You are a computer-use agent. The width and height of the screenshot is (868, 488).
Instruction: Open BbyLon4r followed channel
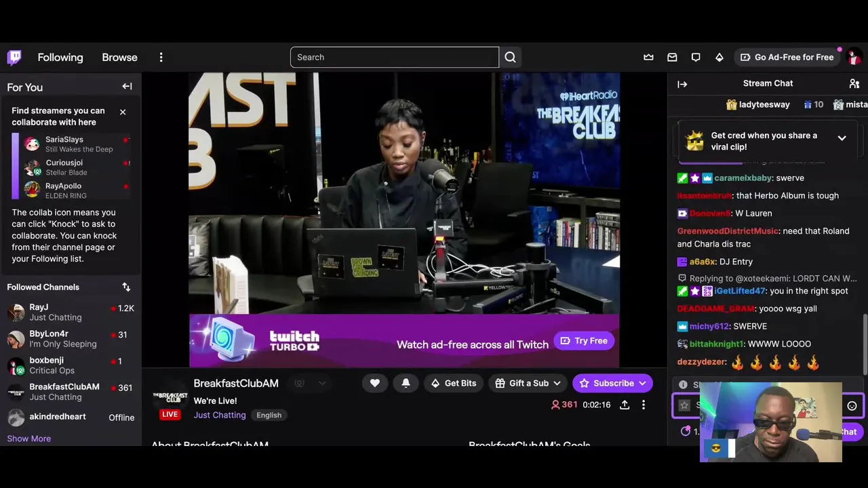71,339
